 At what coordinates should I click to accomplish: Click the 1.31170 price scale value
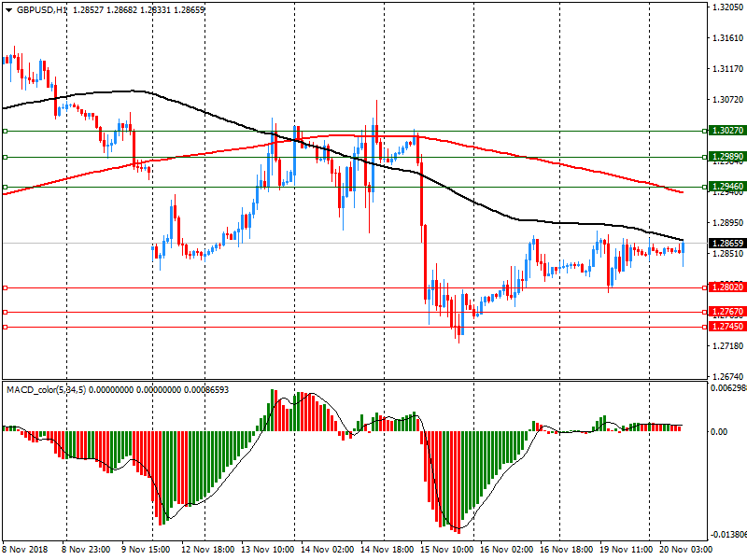pos(728,69)
